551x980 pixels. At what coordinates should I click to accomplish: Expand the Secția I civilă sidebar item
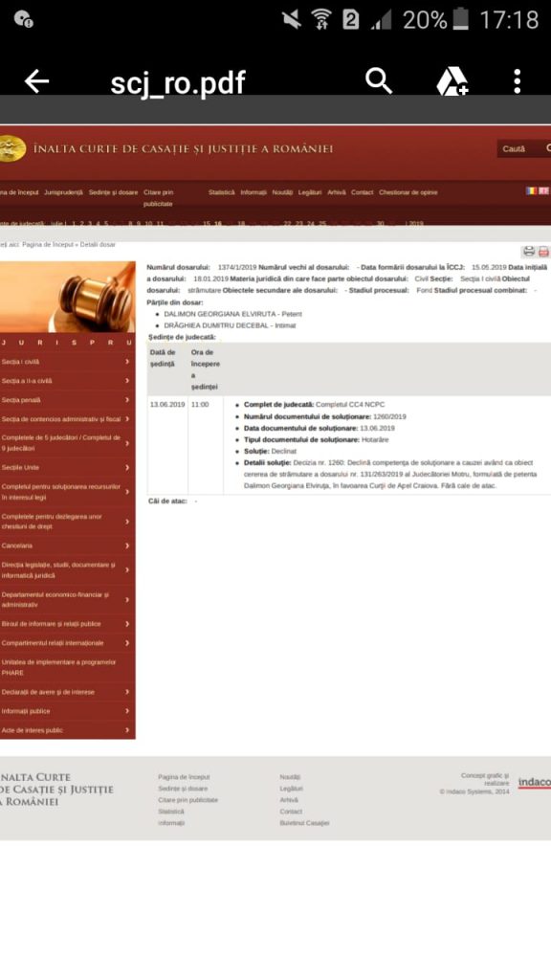[68, 362]
